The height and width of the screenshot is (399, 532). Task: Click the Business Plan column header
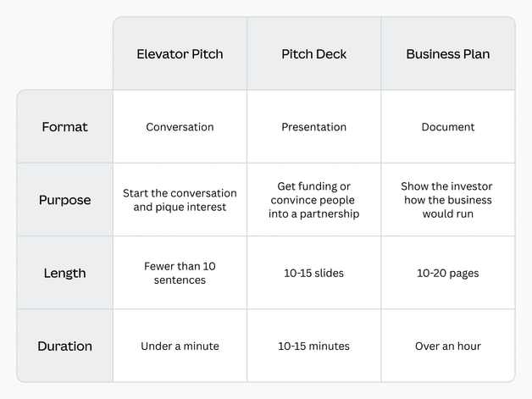(447, 54)
